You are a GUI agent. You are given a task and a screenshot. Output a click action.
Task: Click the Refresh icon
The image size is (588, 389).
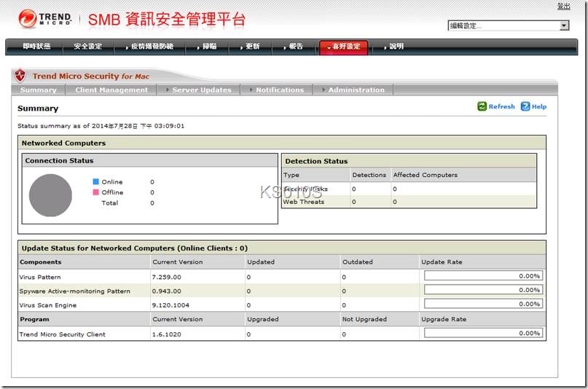pos(482,106)
